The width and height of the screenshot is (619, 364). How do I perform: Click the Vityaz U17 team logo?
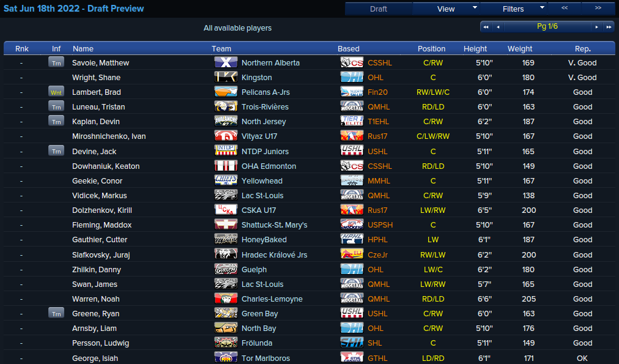click(x=226, y=136)
